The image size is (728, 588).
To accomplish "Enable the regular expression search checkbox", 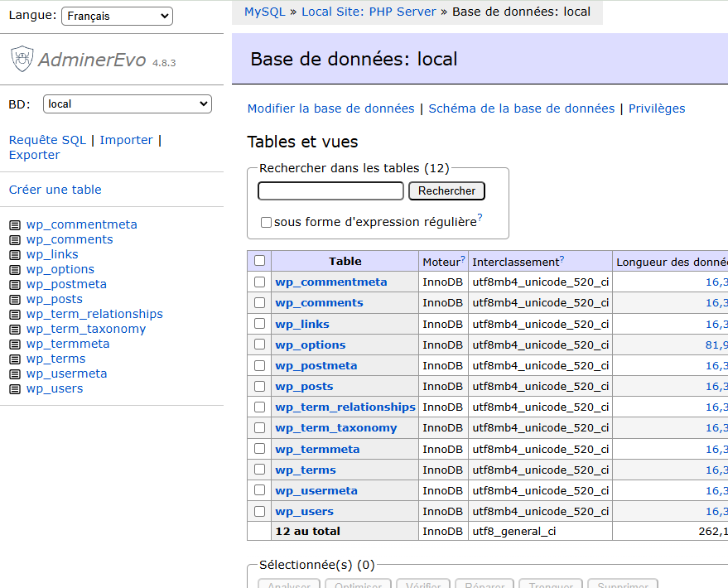I will coord(266,222).
